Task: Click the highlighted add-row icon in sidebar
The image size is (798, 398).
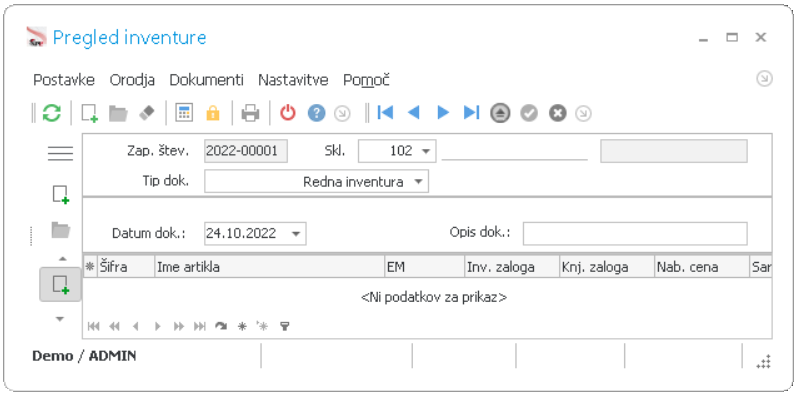Action: (x=61, y=284)
